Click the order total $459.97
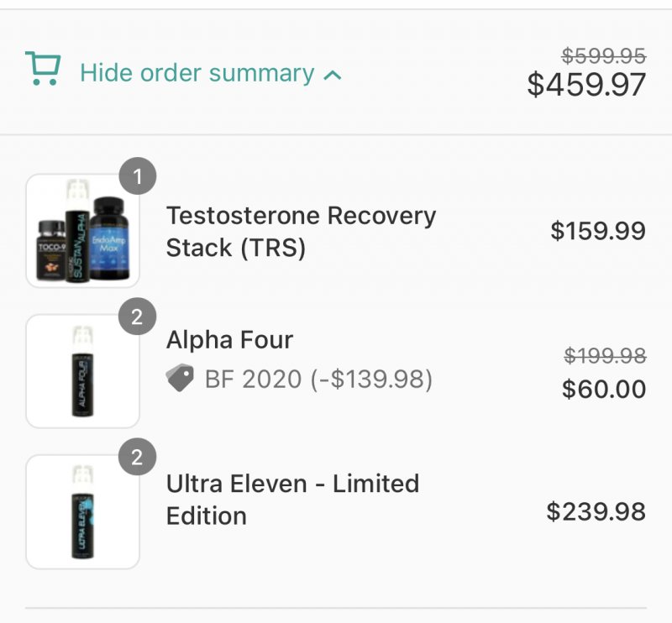This screenshot has width=672, height=623. [586, 85]
